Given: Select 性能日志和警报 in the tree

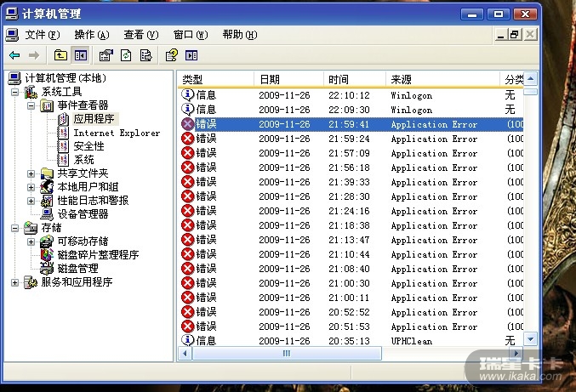Looking at the screenshot, I should (93, 201).
